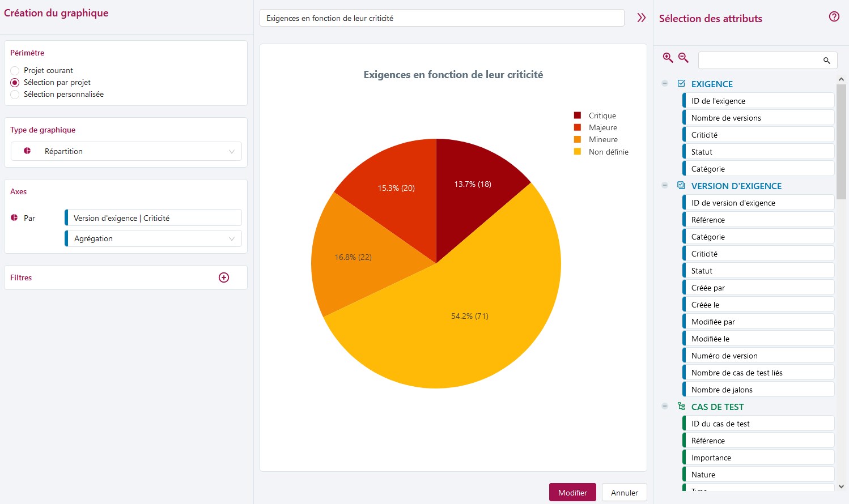Collapse attributes panel with double chevron icon
The width and height of the screenshot is (849, 504).
[x=641, y=18]
